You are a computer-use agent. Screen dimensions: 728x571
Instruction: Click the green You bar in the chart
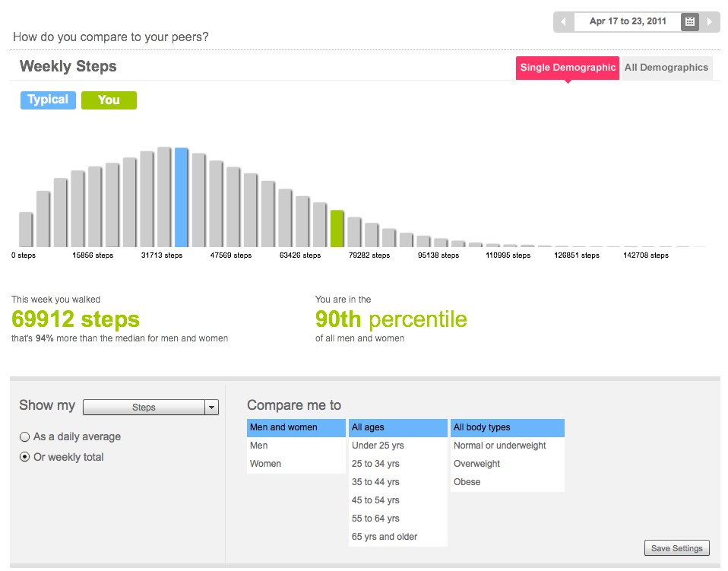(x=337, y=228)
